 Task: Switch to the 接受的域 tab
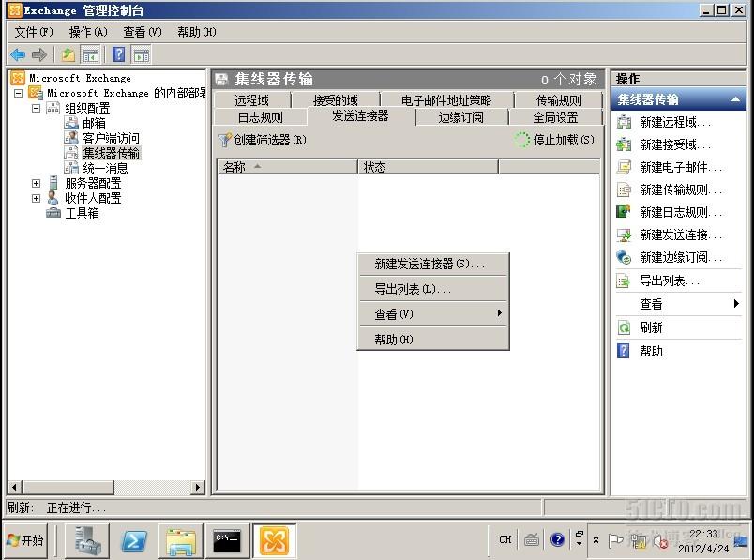tap(335, 100)
